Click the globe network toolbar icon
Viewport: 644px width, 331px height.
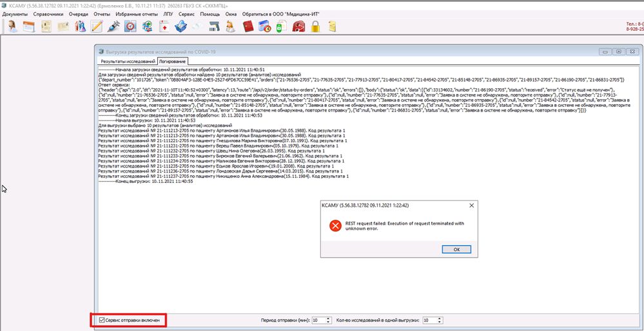[147, 26]
